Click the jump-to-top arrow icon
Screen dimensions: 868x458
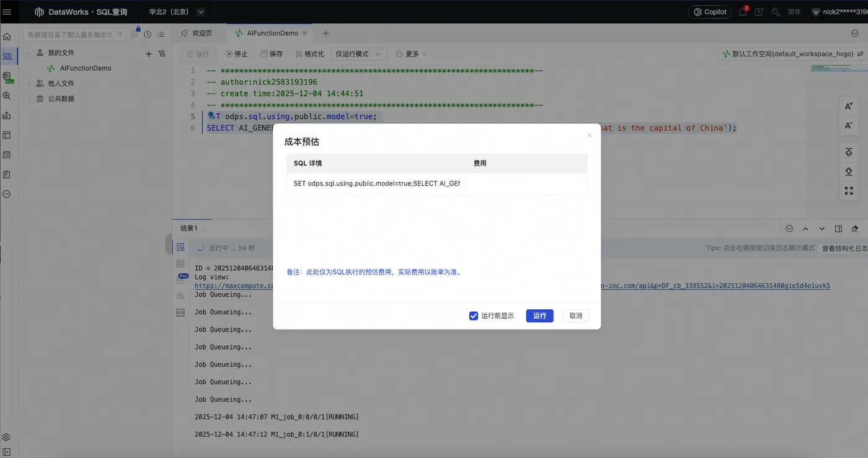(849, 152)
